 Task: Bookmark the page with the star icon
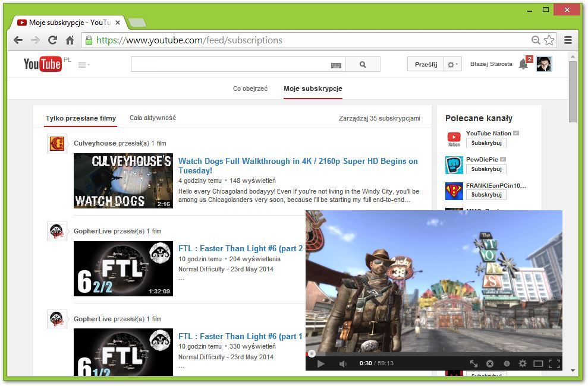coord(549,40)
